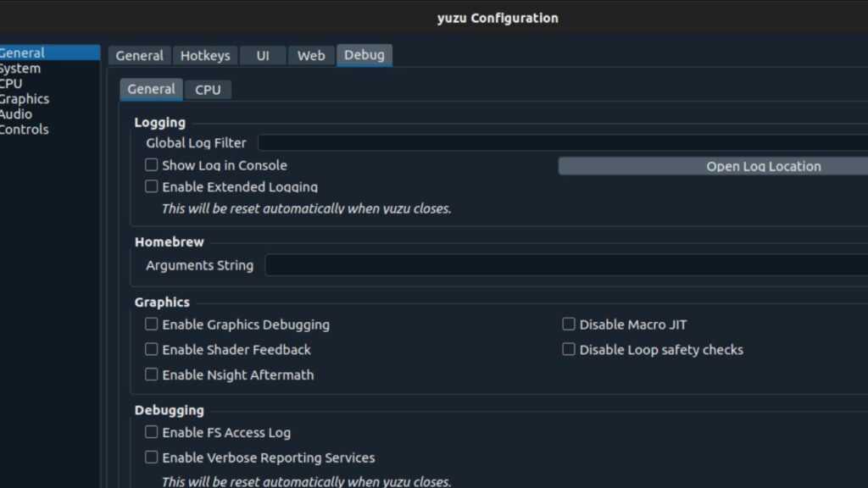Select the General sub-tab under Debug
This screenshot has width=868, height=488.
(x=151, y=89)
